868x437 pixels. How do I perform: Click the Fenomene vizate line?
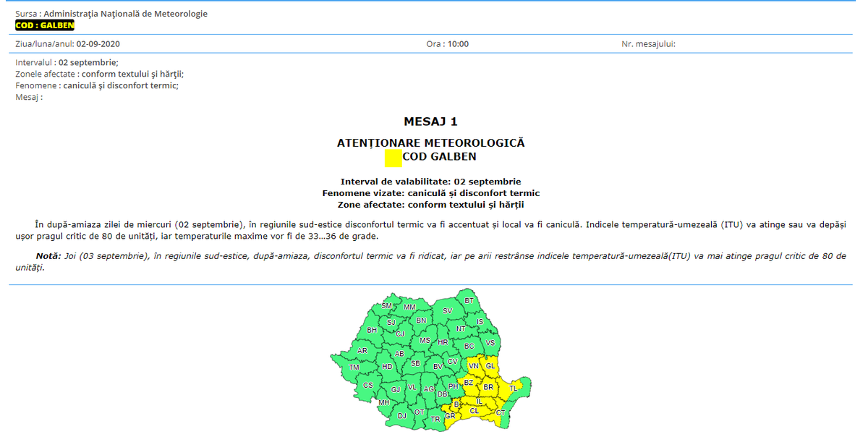[431, 193]
